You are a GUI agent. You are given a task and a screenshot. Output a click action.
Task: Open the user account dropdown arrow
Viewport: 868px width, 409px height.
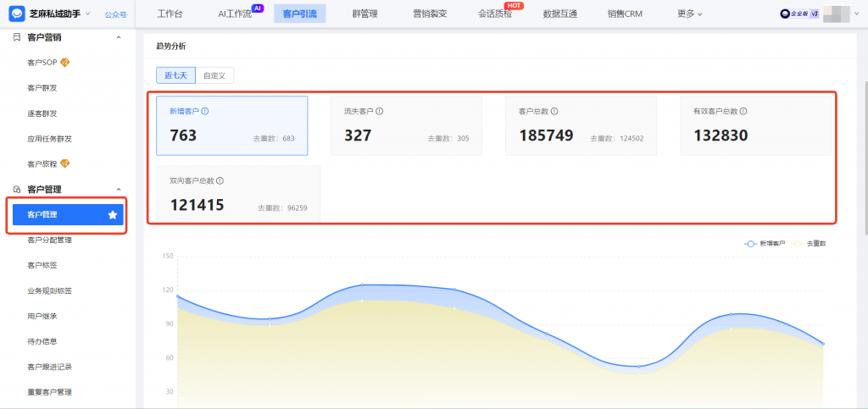click(857, 14)
